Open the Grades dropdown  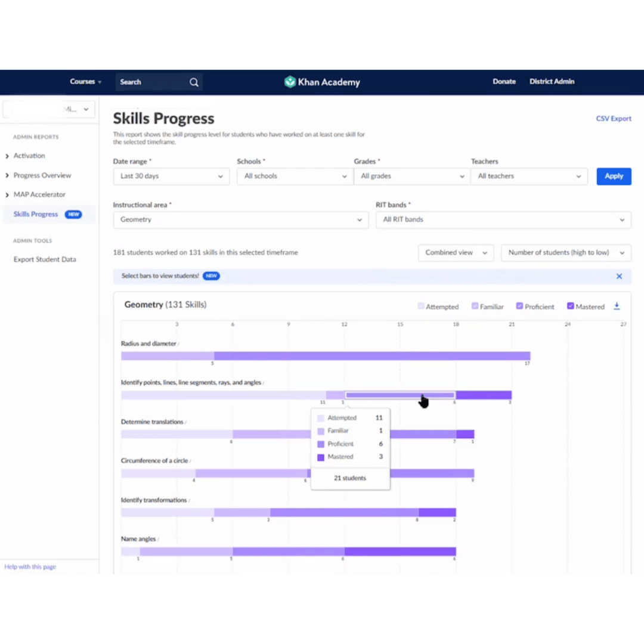412,176
